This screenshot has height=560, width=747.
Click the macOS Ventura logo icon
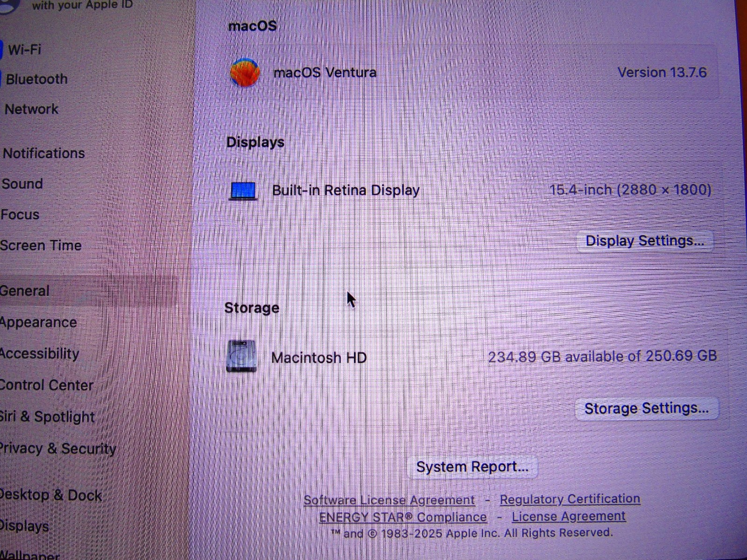click(x=245, y=72)
